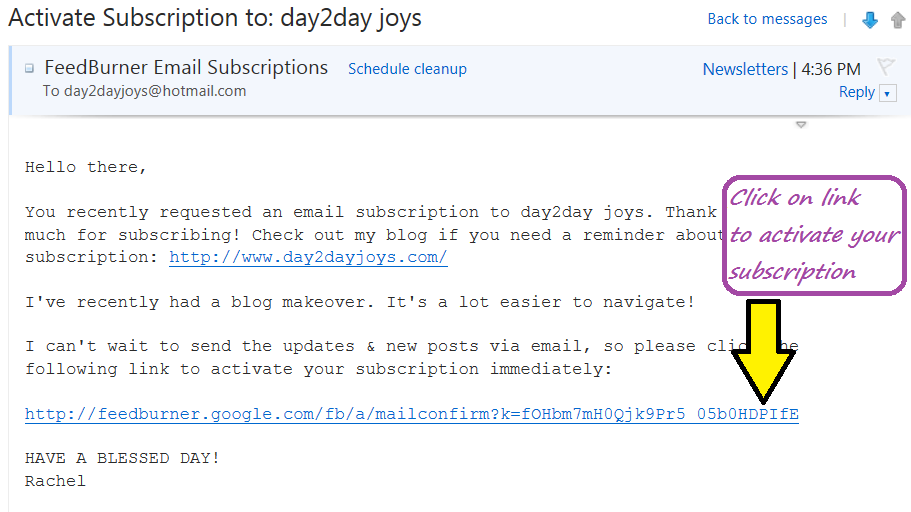Click Back to messages
The image size is (911, 512).
pos(767,19)
